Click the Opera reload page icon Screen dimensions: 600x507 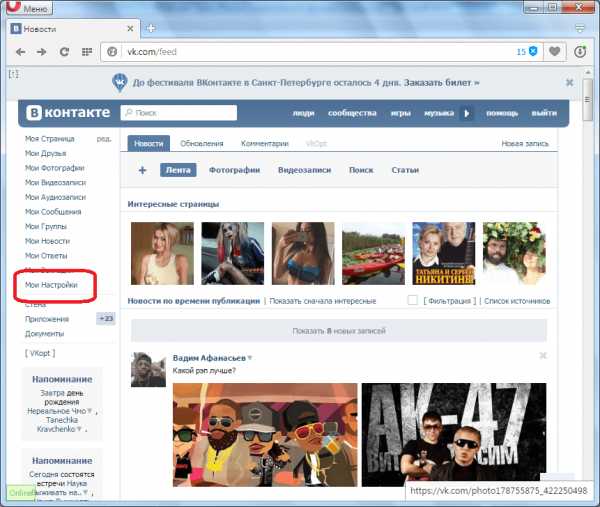[64, 52]
